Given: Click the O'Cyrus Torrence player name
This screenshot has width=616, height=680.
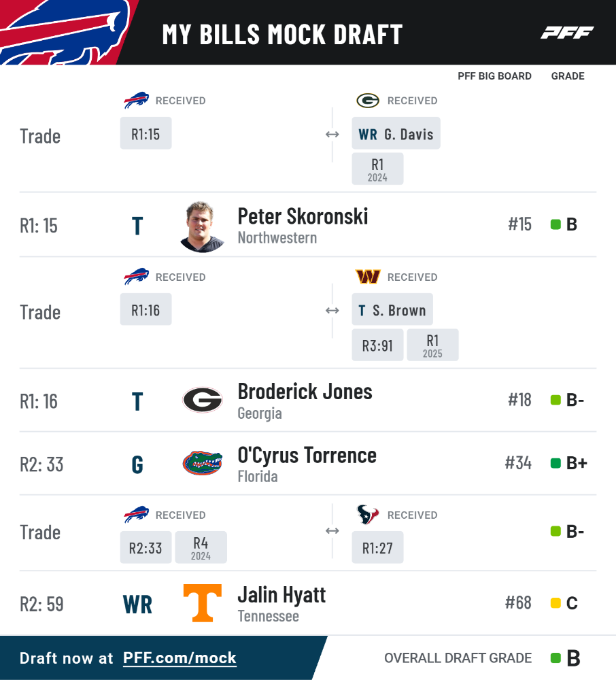Looking at the screenshot, I should pos(307,456).
